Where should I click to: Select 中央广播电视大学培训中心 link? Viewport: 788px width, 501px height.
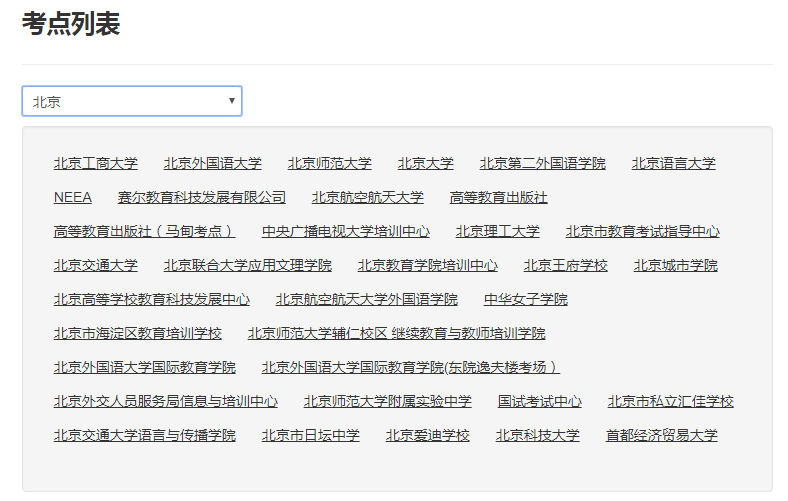(346, 231)
